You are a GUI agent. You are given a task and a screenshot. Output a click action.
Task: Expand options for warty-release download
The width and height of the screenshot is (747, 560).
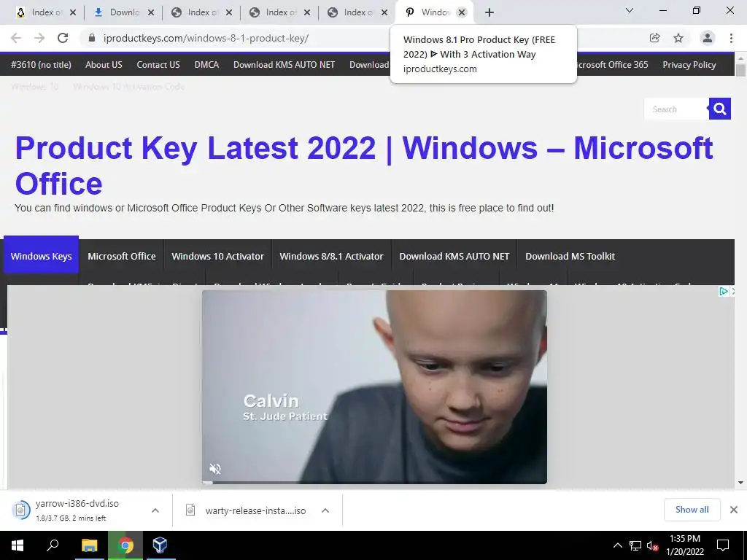[x=325, y=510]
